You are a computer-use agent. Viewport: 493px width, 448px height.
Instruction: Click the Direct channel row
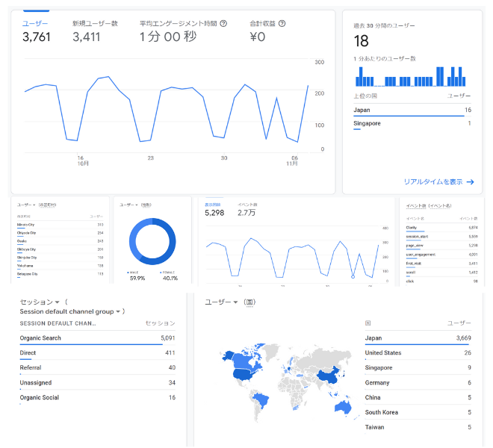pyautogui.click(x=97, y=352)
